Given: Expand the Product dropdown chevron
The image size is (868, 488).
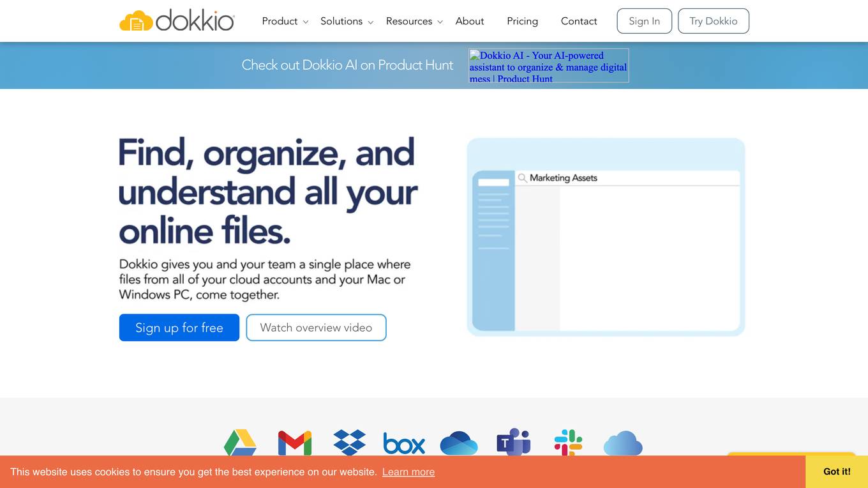Looking at the screenshot, I should click(x=306, y=22).
